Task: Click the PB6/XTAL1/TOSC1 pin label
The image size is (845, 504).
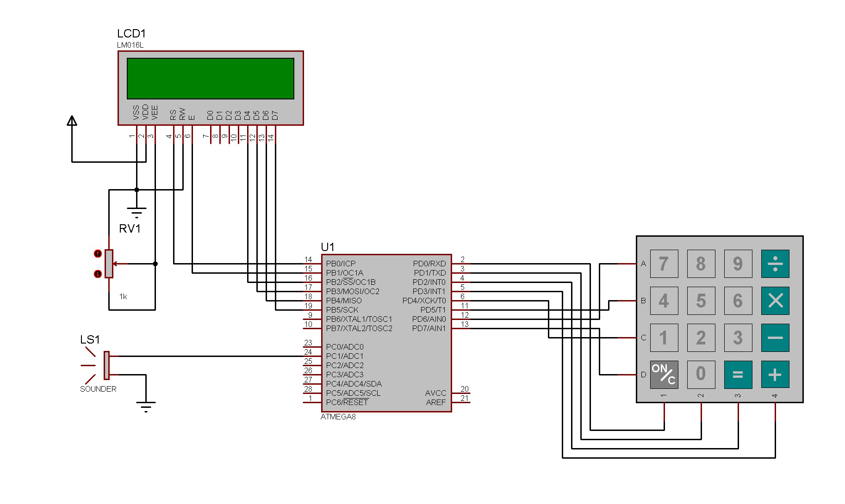Action: pos(359,320)
